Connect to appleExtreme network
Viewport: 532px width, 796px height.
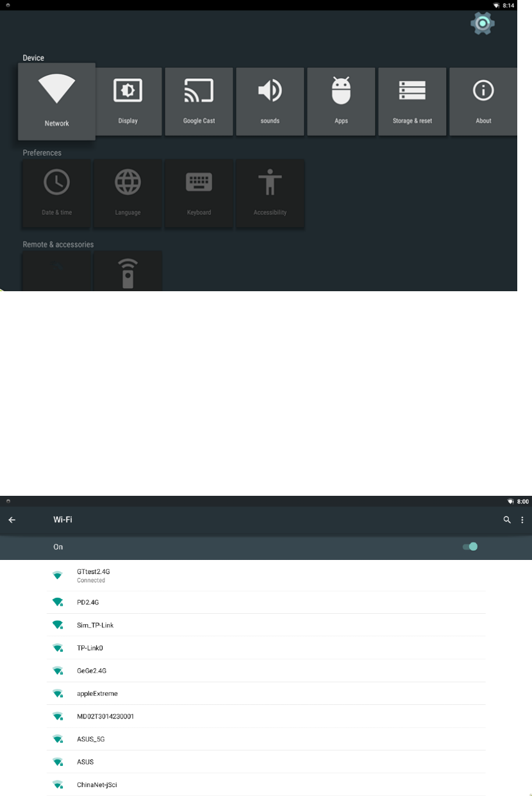pyautogui.click(x=266, y=693)
